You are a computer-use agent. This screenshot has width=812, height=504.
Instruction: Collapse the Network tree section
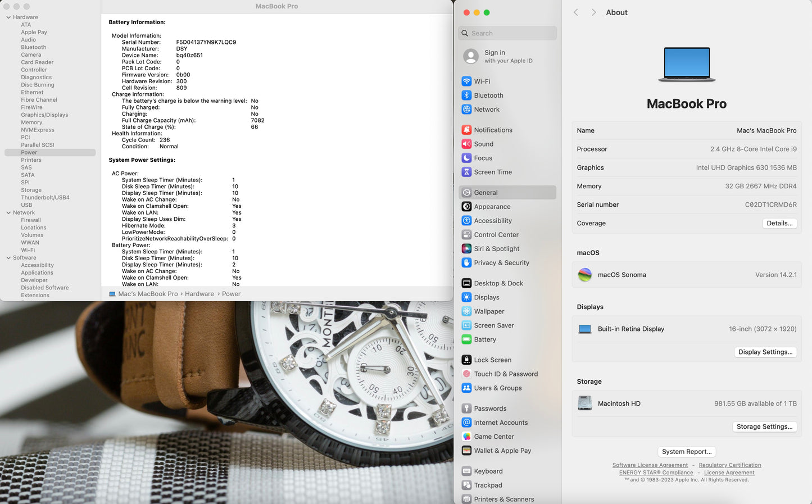click(x=8, y=213)
